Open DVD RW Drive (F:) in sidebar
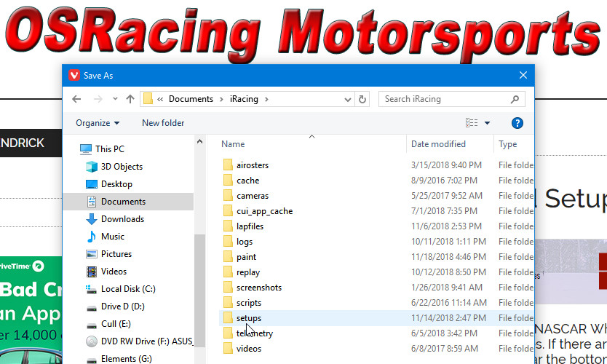Image resolution: width=607 pixels, height=364 pixels. pos(137,341)
